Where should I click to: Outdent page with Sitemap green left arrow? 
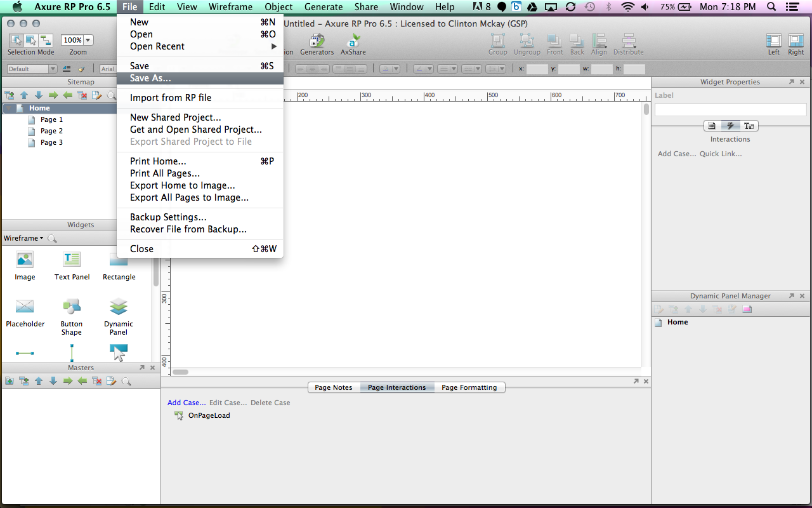pos(68,95)
